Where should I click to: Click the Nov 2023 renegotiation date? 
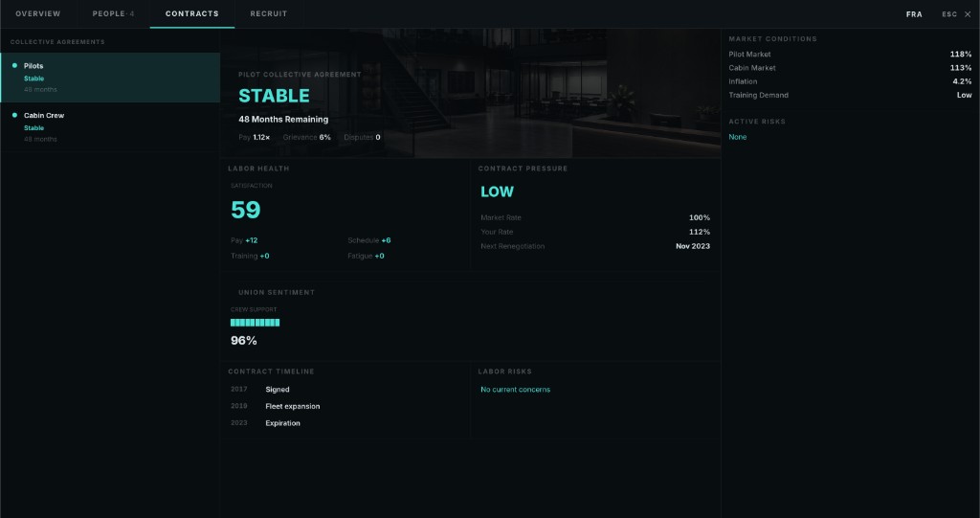[693, 246]
